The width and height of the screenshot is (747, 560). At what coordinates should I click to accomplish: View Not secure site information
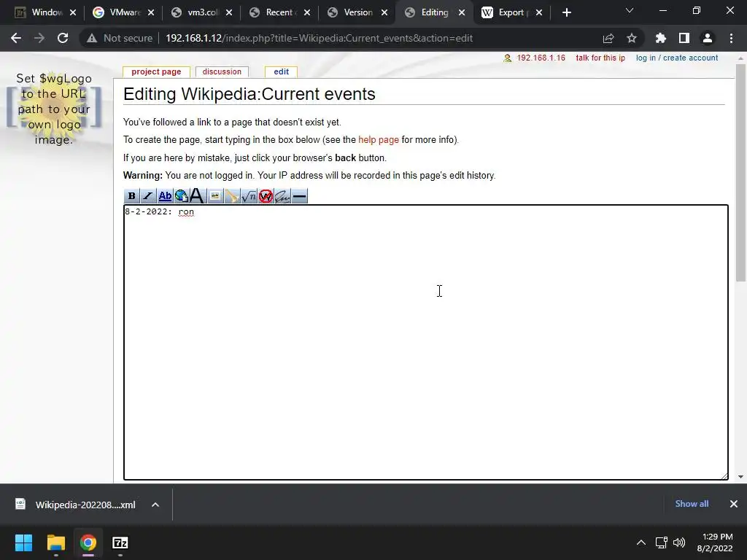click(120, 38)
